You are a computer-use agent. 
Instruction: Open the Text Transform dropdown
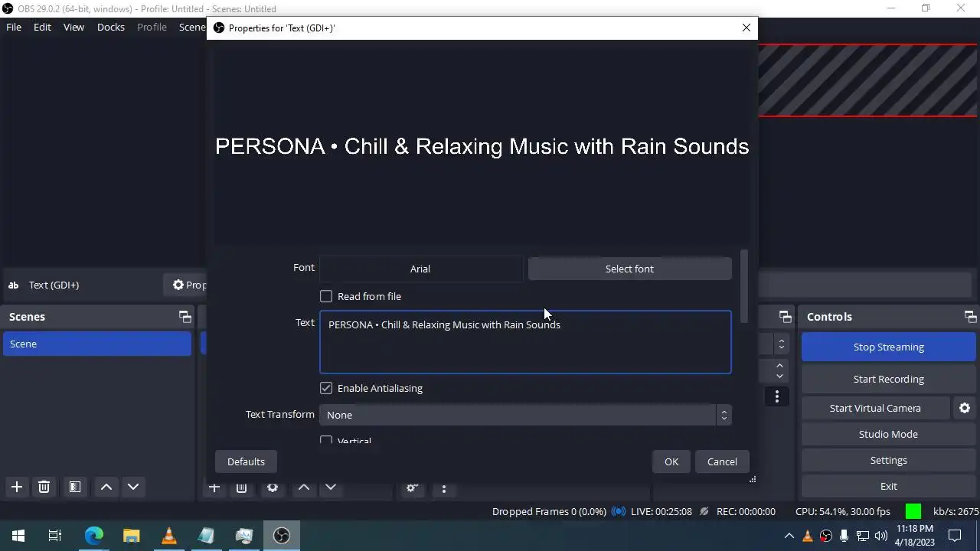tap(525, 415)
